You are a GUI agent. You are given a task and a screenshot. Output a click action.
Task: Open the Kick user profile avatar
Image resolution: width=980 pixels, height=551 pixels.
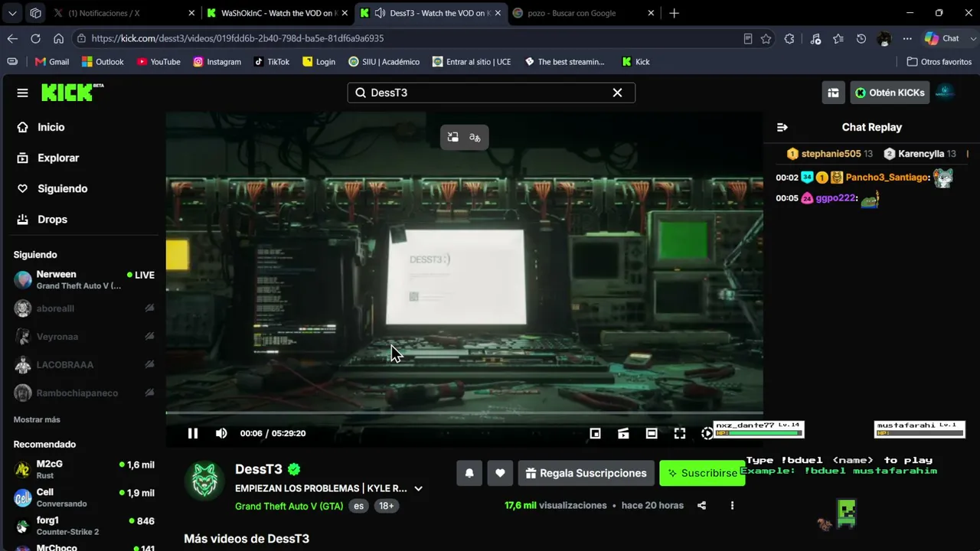[x=946, y=93]
